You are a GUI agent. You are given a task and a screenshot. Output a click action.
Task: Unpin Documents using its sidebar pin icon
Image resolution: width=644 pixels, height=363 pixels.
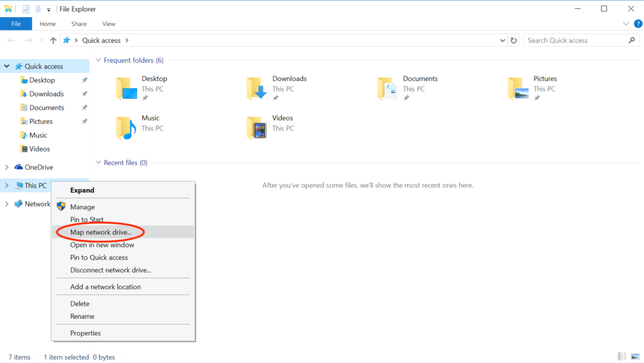tap(84, 108)
